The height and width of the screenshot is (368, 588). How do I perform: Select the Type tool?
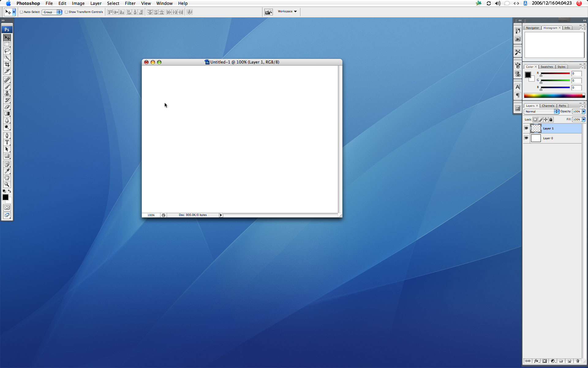tap(7, 143)
